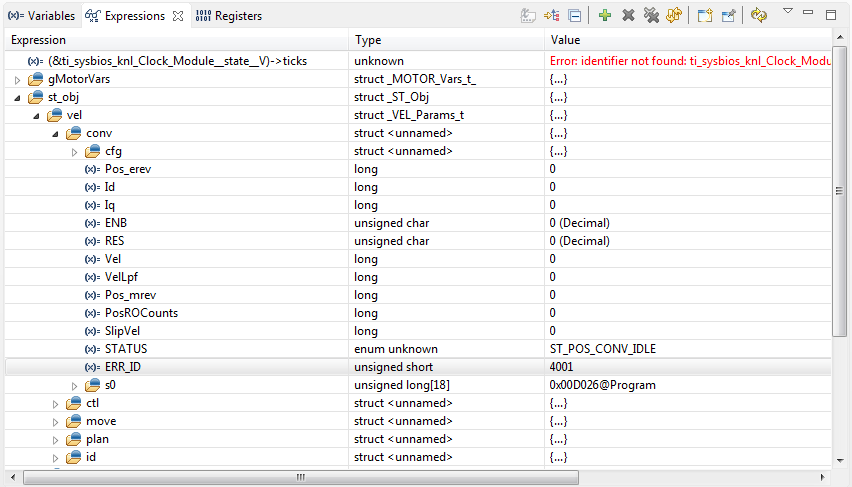852x487 pixels.
Task: Click the Open New View icon
Action: 704,15
